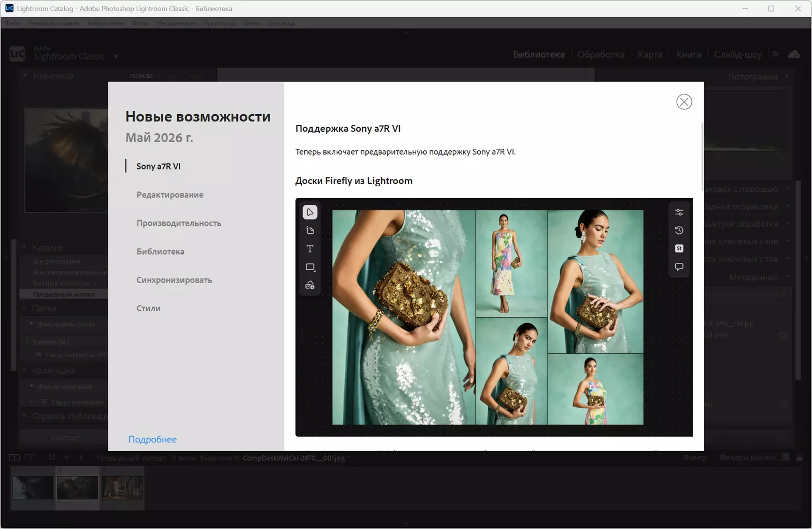Open the "Фото" menu in the menu bar

coord(139,23)
